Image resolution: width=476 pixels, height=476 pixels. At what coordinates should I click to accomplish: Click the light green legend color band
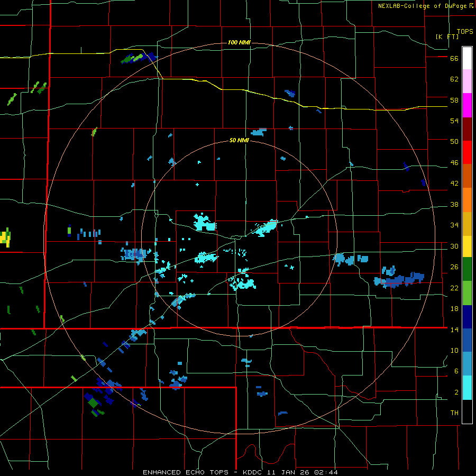[x=467, y=293]
